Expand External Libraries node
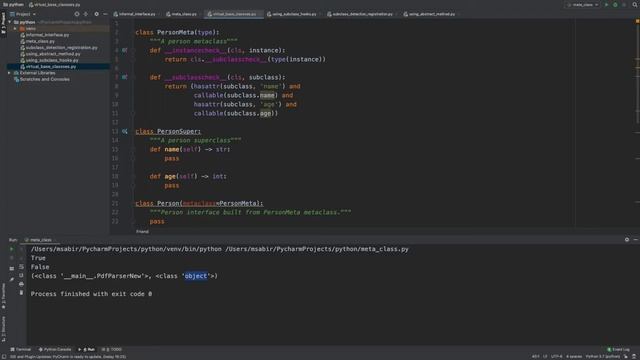640x360 pixels. (x=10, y=73)
